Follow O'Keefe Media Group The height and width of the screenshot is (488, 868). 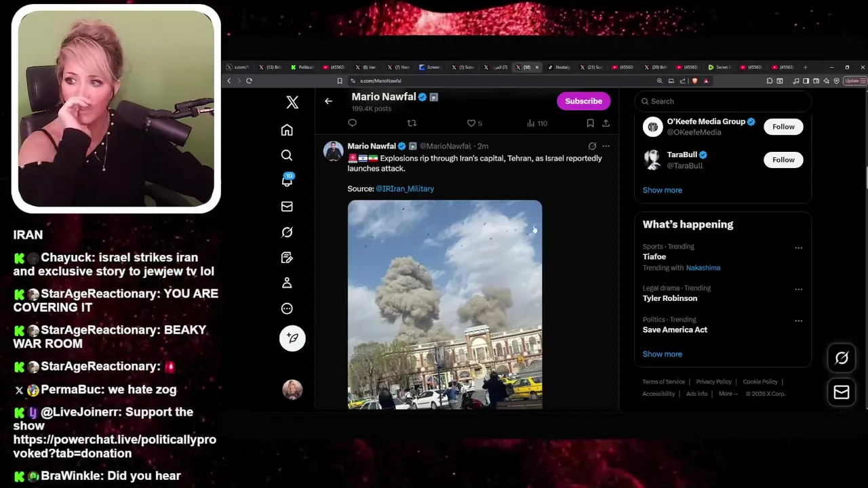tap(783, 127)
